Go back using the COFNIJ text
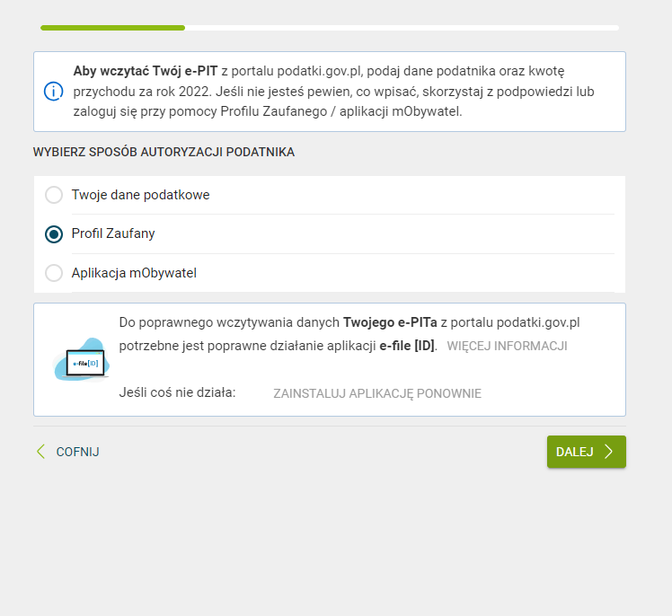 (77, 452)
